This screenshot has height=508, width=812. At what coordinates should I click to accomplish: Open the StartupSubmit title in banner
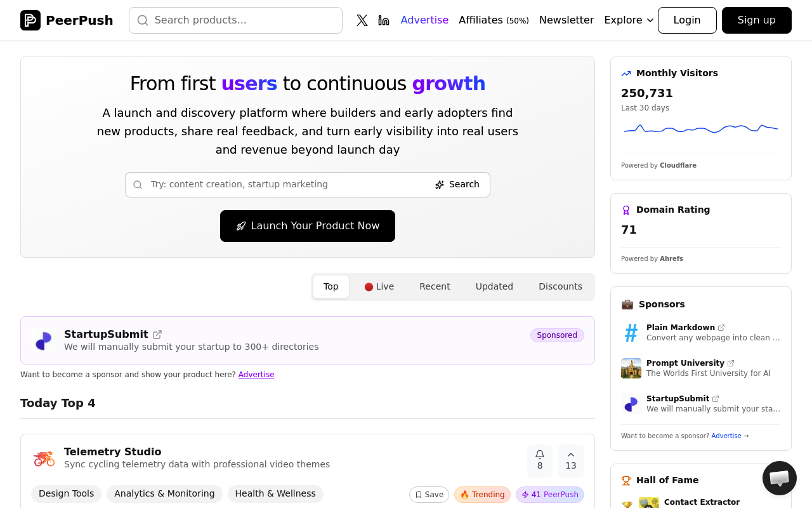(106, 335)
